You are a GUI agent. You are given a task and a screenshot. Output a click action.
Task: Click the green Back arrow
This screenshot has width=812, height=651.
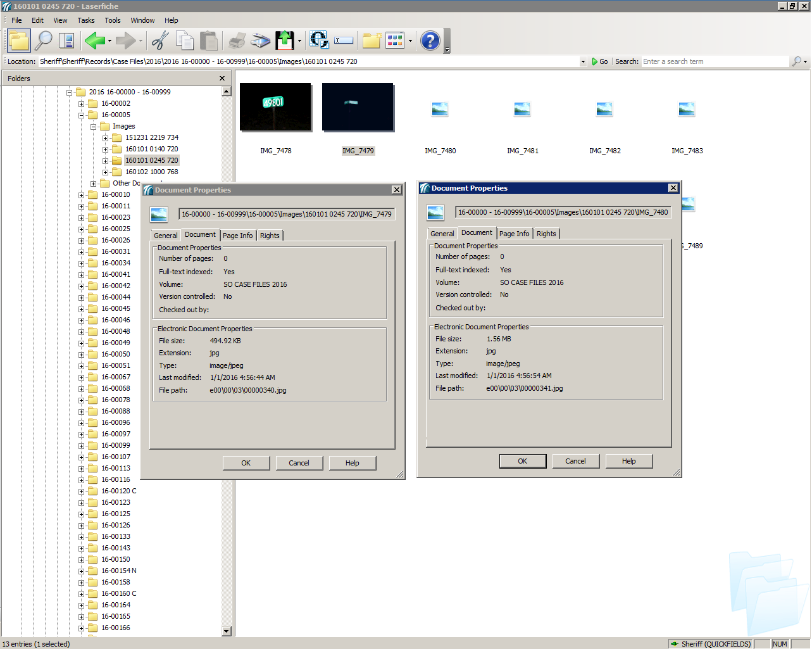(94, 41)
